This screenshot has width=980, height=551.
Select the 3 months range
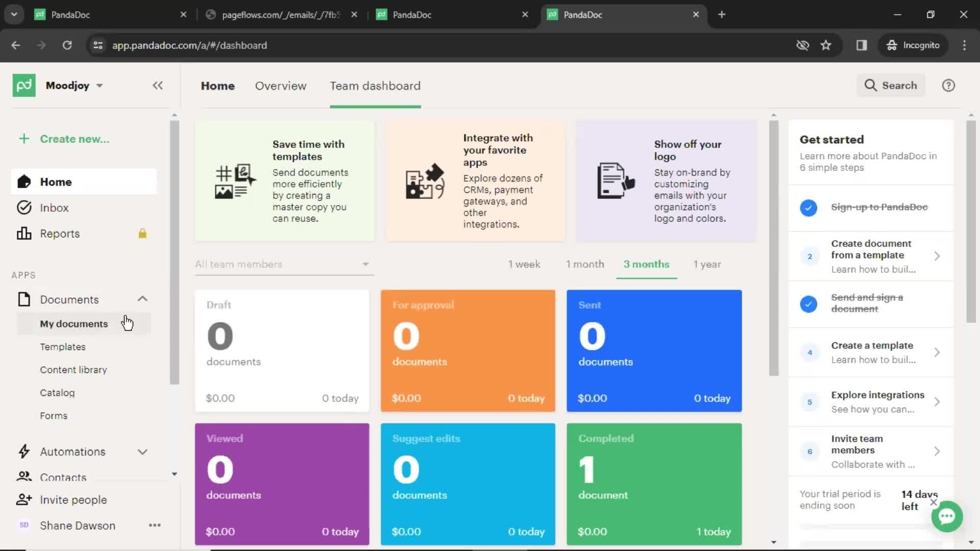tap(646, 264)
